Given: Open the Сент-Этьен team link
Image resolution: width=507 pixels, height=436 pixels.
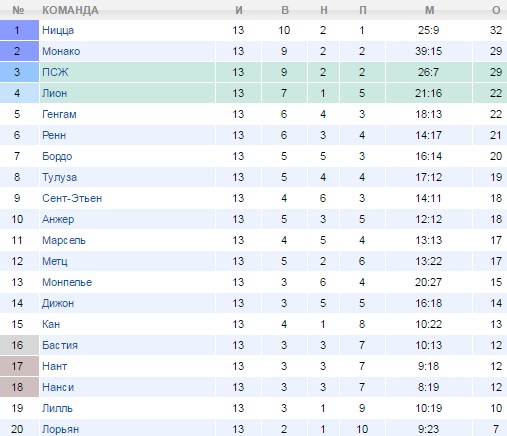Looking at the screenshot, I should (x=72, y=198).
